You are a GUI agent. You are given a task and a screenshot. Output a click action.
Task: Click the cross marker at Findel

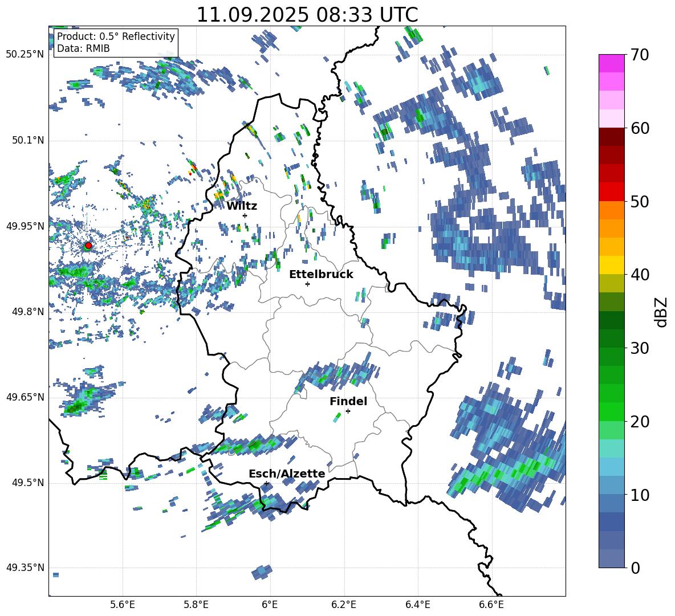pyautogui.click(x=348, y=411)
